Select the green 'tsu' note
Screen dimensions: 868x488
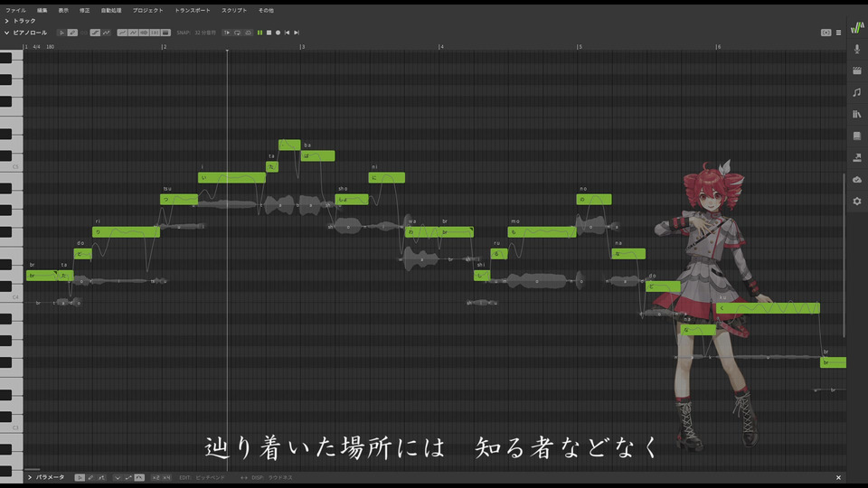click(179, 199)
